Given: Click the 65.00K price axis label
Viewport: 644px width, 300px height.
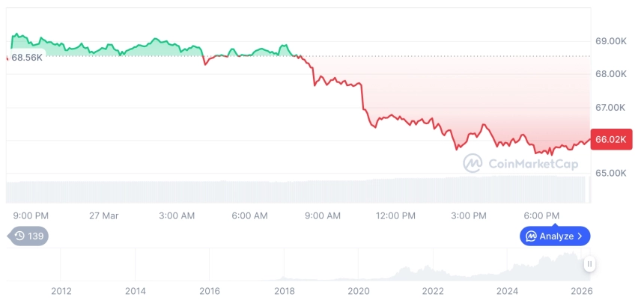Looking at the screenshot, I should pos(610,173).
